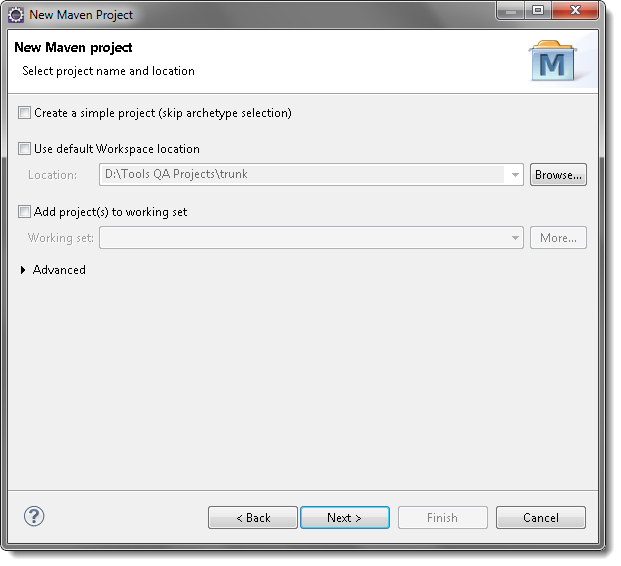Open help via the question mark icon
Screen dimensions: 621x566
tap(34, 516)
